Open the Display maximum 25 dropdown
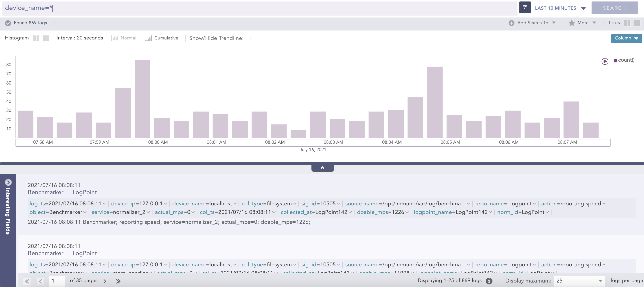The width and height of the screenshot is (644, 287). click(579, 281)
